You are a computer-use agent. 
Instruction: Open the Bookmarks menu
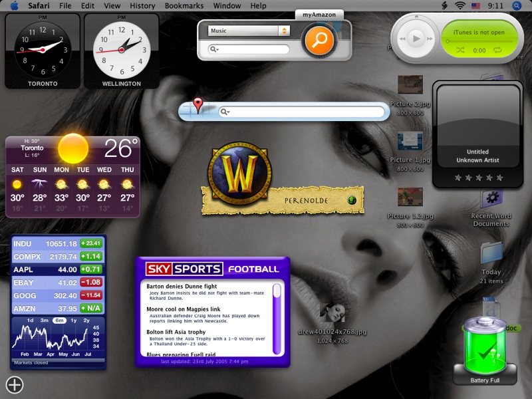point(184,5)
